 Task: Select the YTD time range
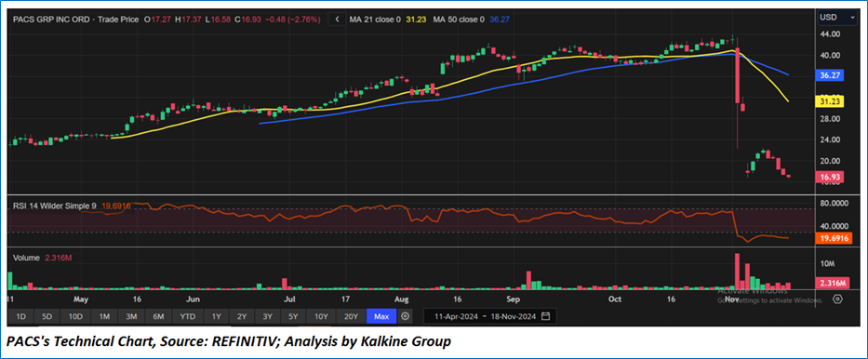pos(188,316)
